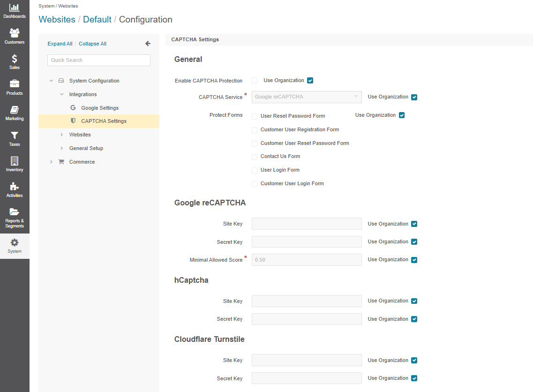Open the Inventory building icon
The image size is (533, 392).
15,161
